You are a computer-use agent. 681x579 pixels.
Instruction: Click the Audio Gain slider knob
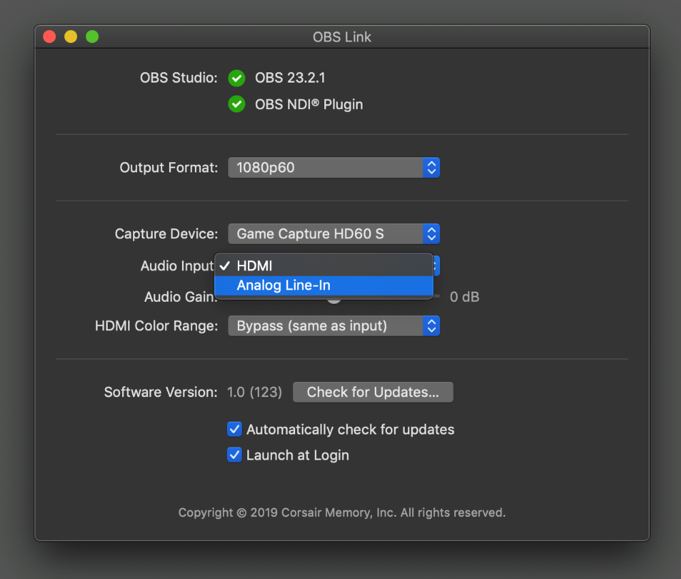pos(334,298)
